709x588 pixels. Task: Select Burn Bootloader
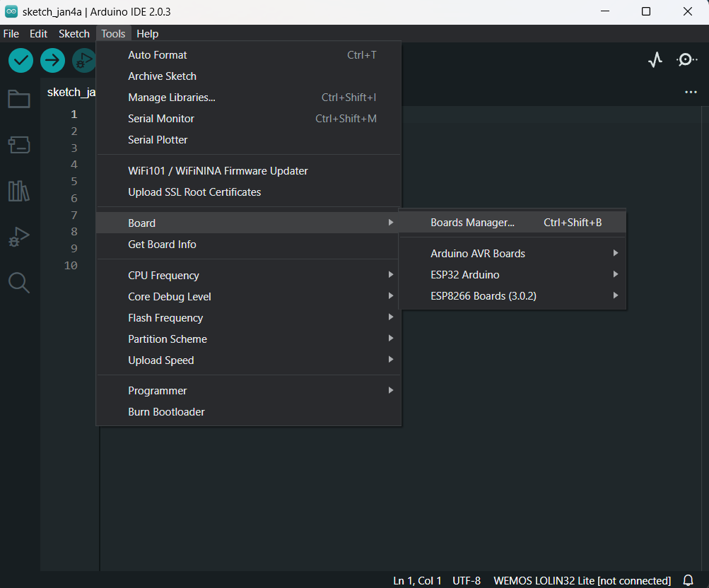(x=249, y=412)
